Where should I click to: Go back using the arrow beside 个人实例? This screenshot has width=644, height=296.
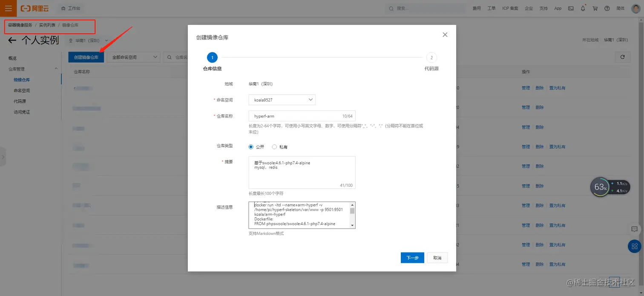coord(12,41)
